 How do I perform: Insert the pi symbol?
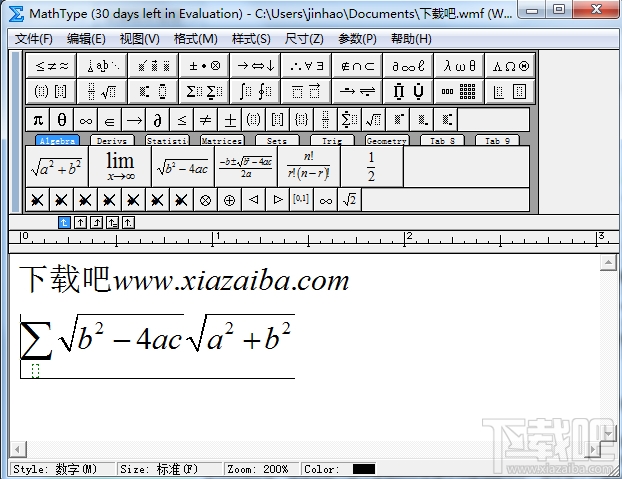(x=38, y=120)
